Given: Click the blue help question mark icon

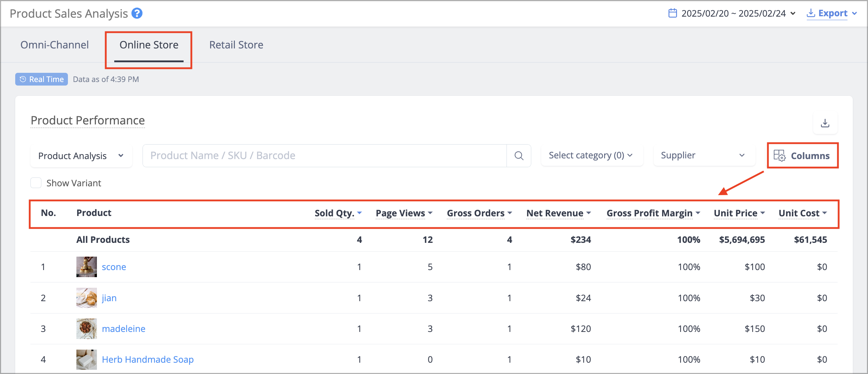Looking at the screenshot, I should (137, 13).
